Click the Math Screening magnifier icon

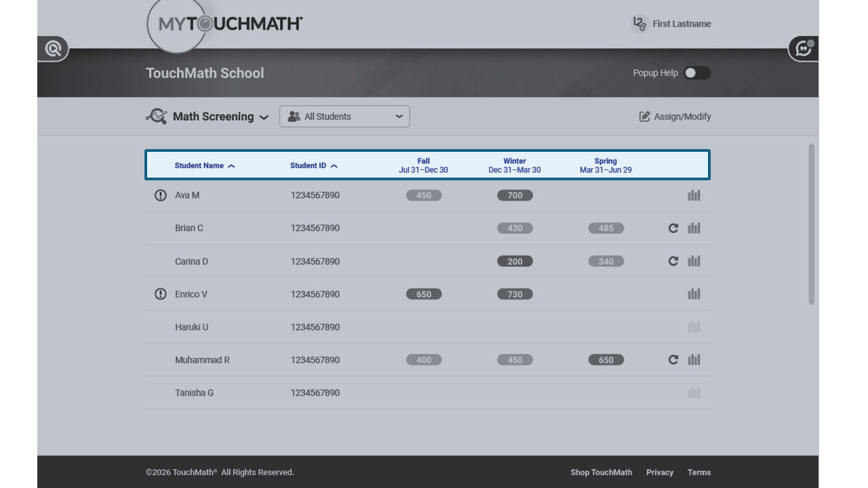click(x=157, y=117)
